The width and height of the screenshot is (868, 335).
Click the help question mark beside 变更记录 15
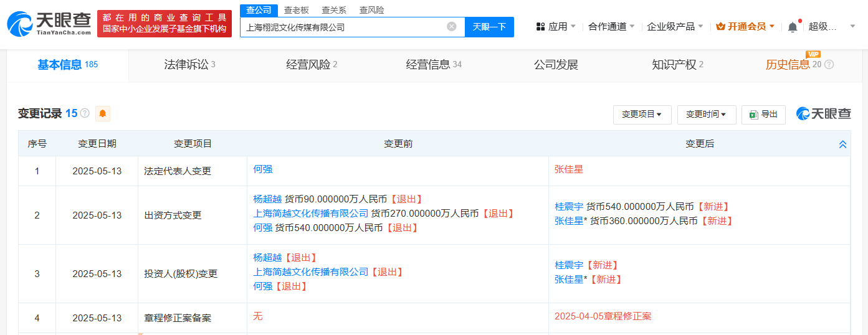(85, 113)
